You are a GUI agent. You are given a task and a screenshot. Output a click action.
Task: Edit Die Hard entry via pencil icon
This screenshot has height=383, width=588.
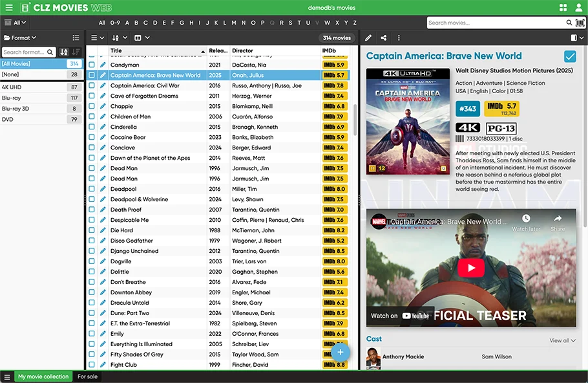(x=103, y=230)
